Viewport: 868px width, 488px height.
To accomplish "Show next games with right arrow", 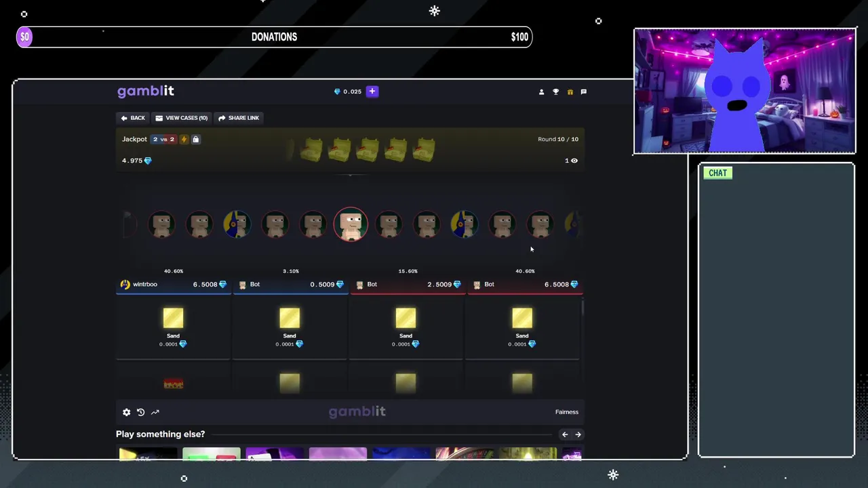I will tap(578, 434).
